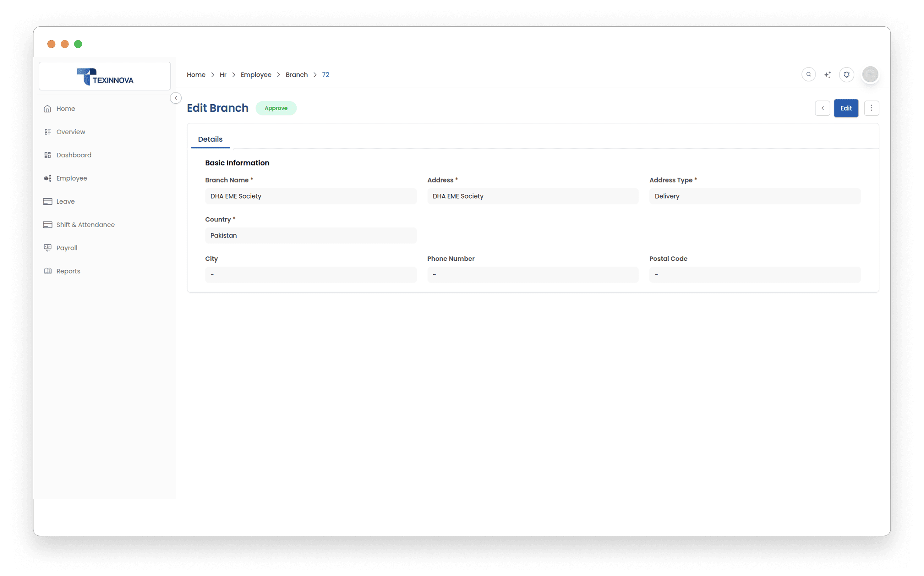Image resolution: width=924 pixels, height=576 pixels.
Task: Click the Employee breadcrumb link
Action: click(256, 75)
